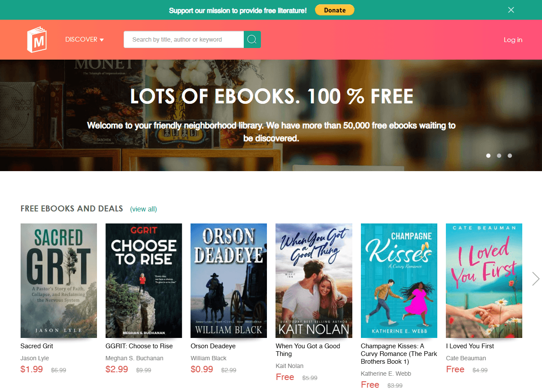The width and height of the screenshot is (542, 392).
Task: Open the Champagne Kisses book cover
Action: point(399,280)
